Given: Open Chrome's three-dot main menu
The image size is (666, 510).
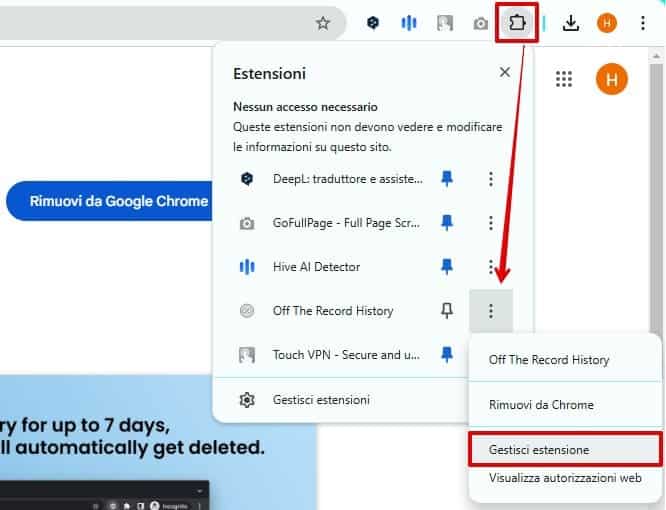Looking at the screenshot, I should point(643,23).
